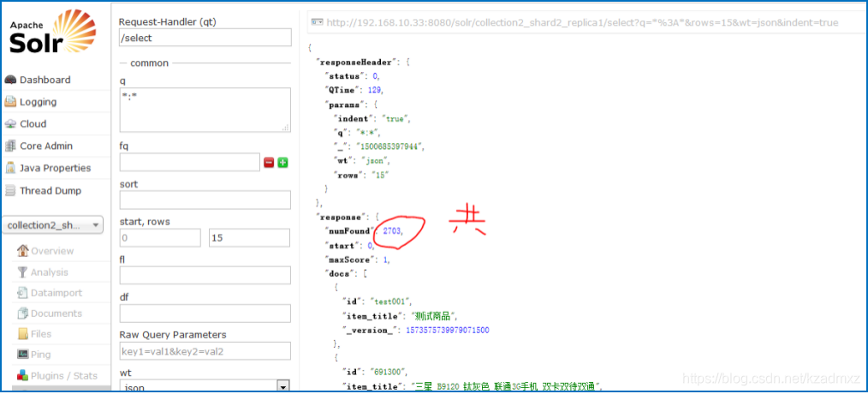Open the Ping link
The height and width of the screenshot is (394, 868).
coord(41,355)
